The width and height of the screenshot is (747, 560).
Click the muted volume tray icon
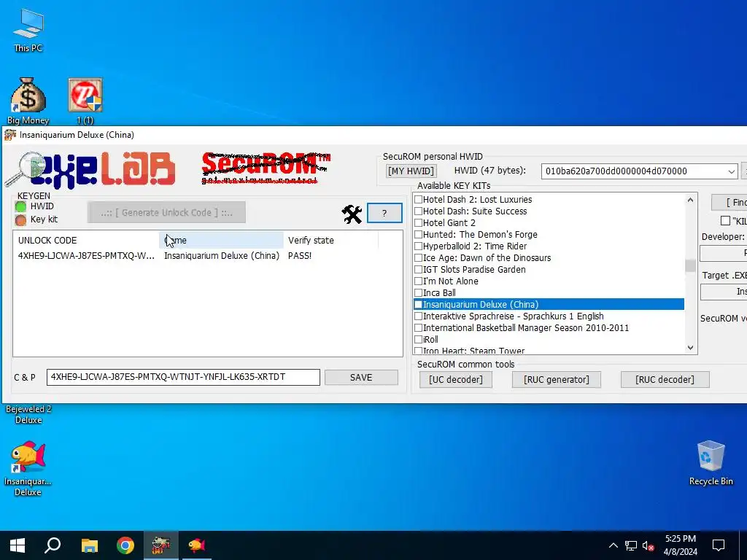pos(648,545)
